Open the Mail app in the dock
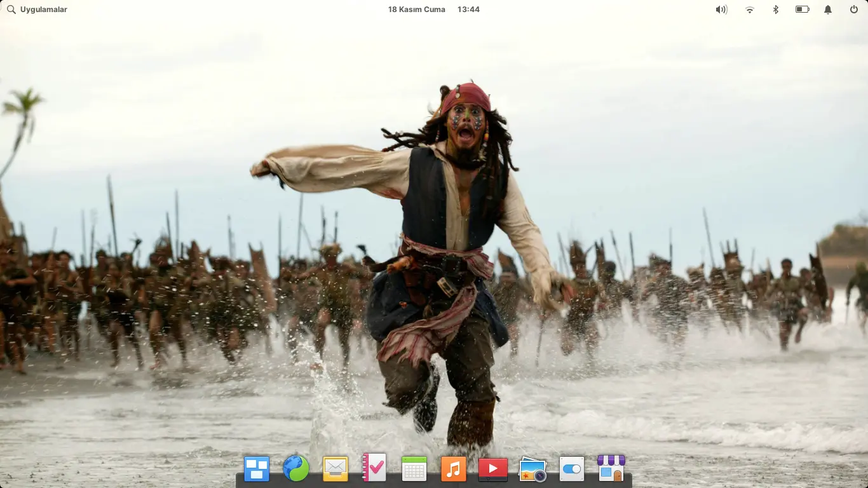868x488 pixels. click(x=336, y=469)
